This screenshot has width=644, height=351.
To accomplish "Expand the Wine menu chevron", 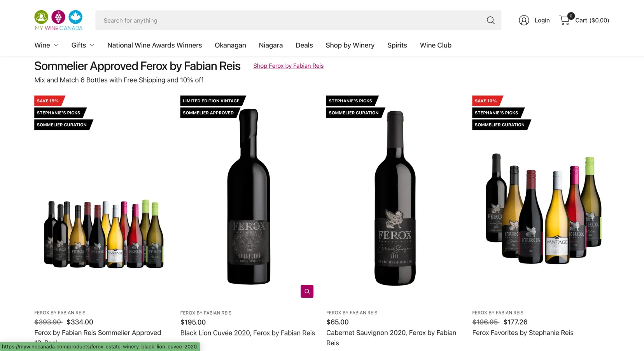I will [x=56, y=45].
